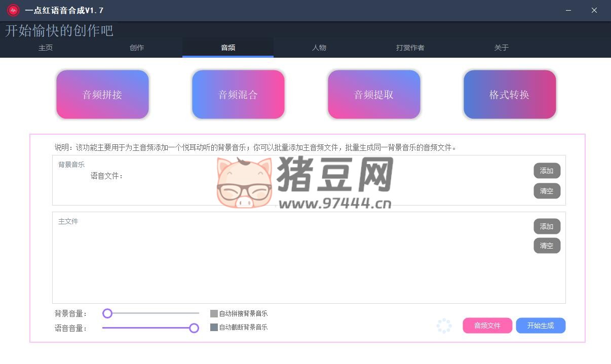Toggle 自动截断背景音乐 checkbox
The width and height of the screenshot is (611, 364).
(x=214, y=328)
